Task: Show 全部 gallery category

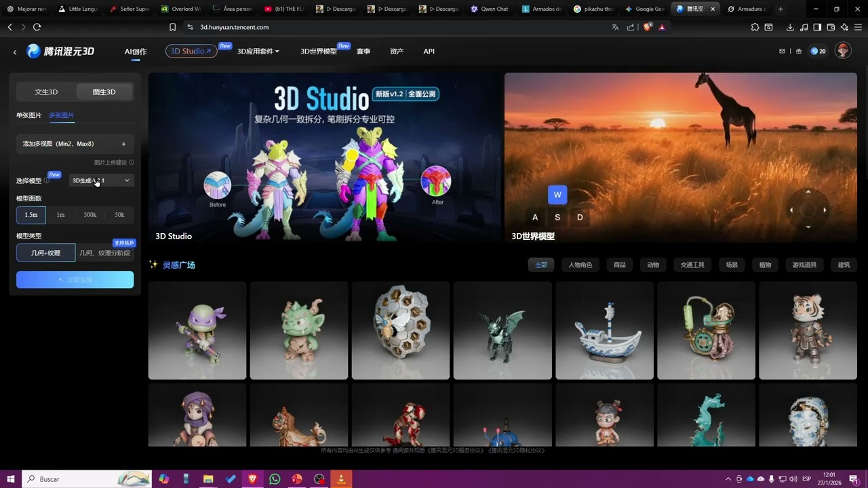Action: pyautogui.click(x=541, y=264)
